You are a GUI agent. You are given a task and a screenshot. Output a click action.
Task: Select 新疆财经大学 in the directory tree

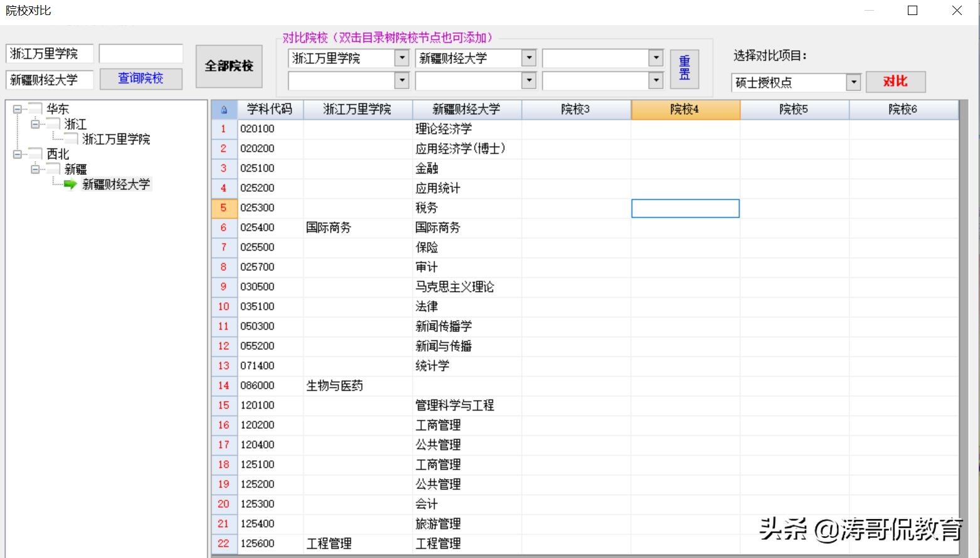[115, 184]
